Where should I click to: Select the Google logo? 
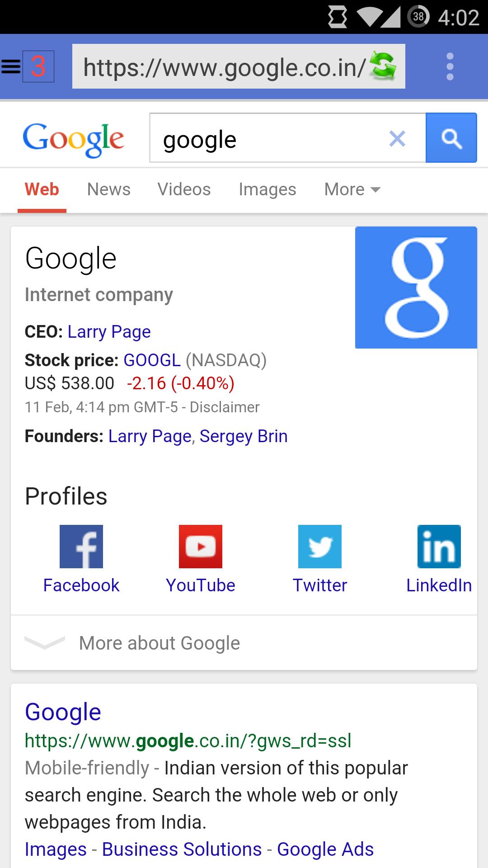(74, 138)
